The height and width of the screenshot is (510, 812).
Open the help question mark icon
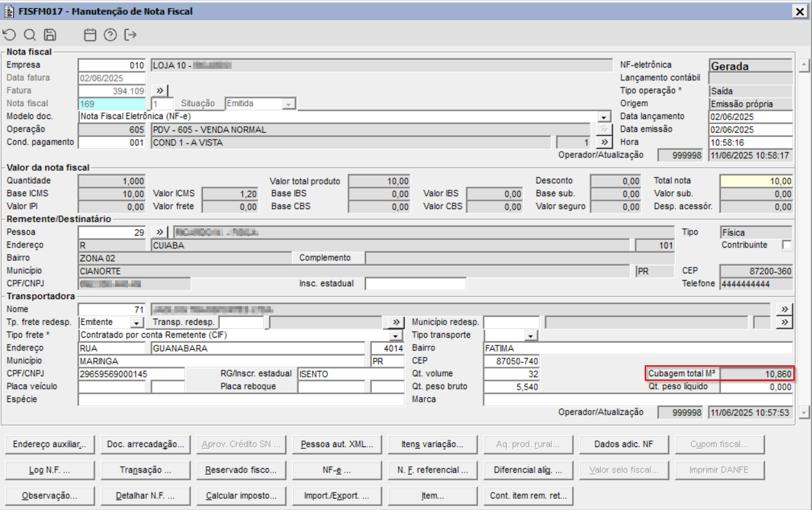point(110,35)
